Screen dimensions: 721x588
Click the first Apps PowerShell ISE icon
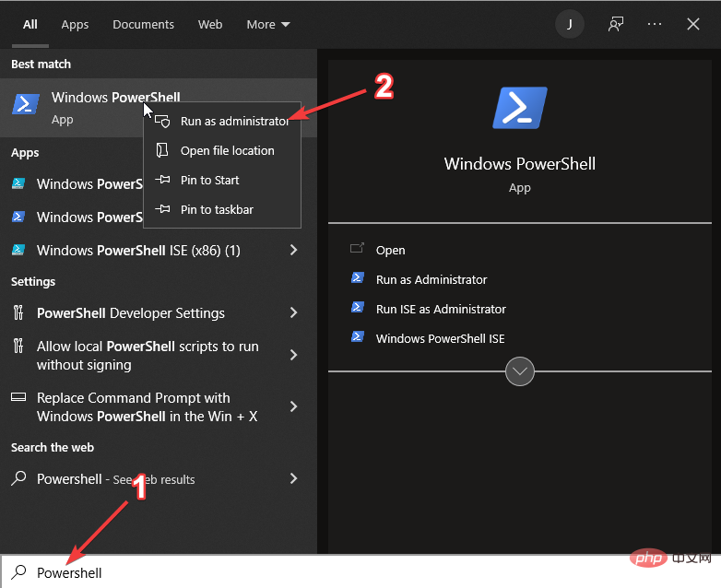tap(18, 183)
